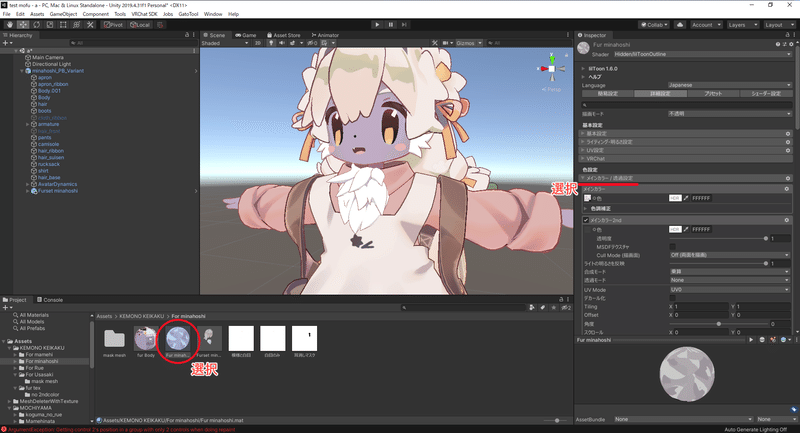
Task: Open the Gizmos dropdown in Scene view
Action: 468,43
